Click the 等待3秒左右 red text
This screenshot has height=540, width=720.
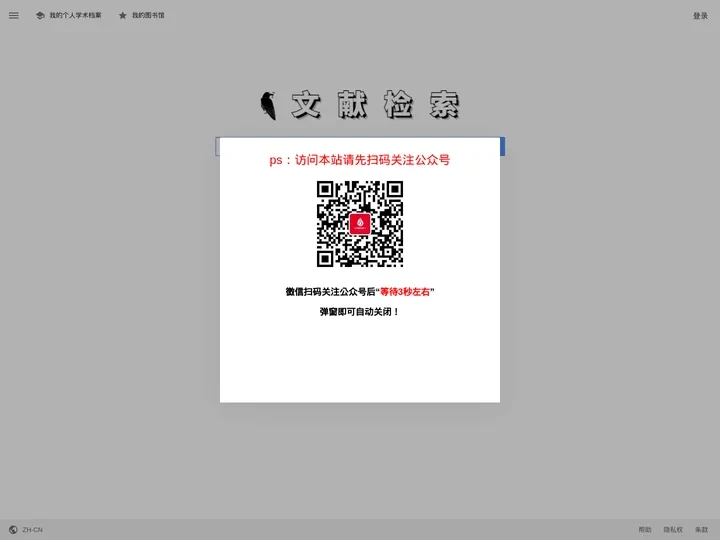pyautogui.click(x=405, y=292)
